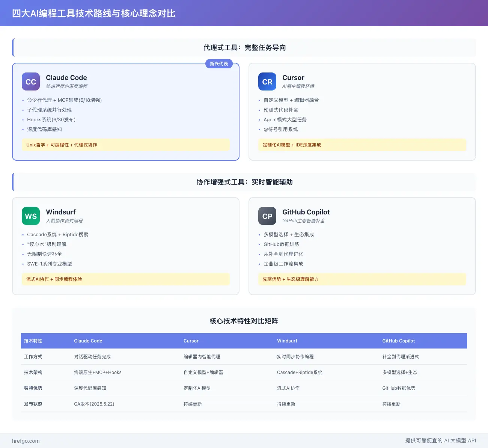Select the Claude Code card title
Viewport: 488px width, 448px height.
66,78
